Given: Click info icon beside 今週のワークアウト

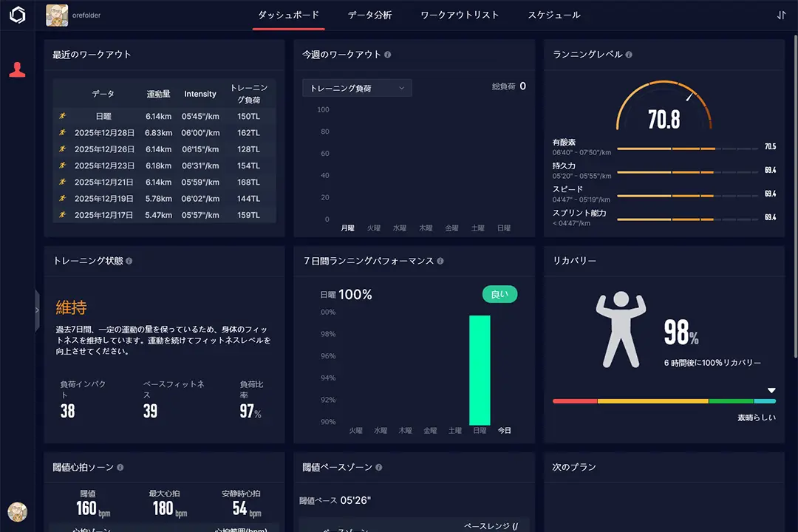Looking at the screenshot, I should click(x=388, y=55).
